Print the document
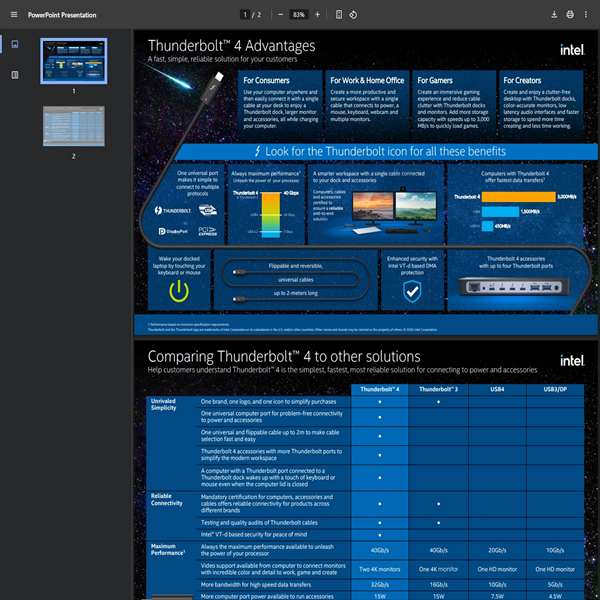 point(570,15)
